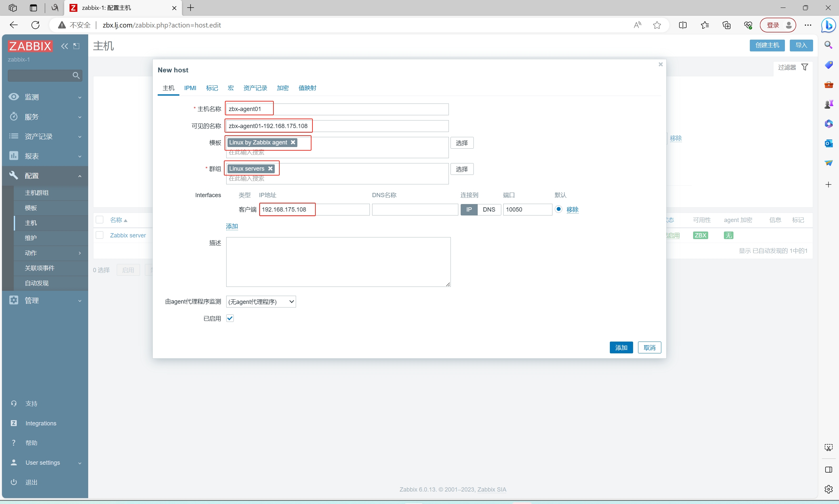The image size is (839, 504).
Task: Click the blue 添加 add button
Action: coord(621,347)
